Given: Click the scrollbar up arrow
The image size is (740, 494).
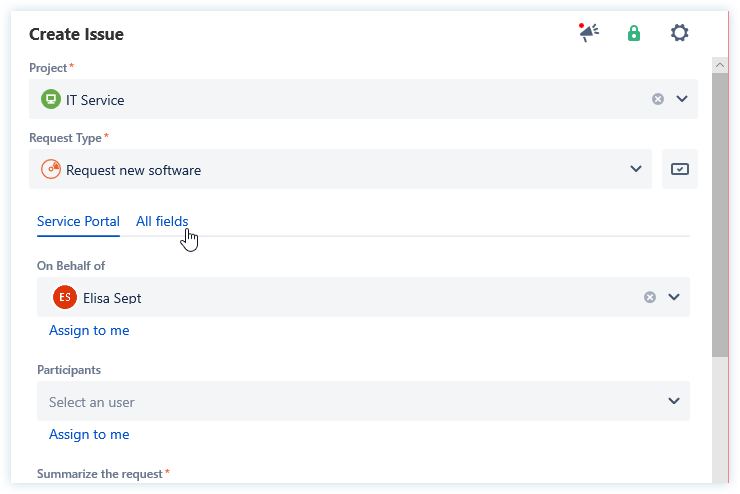Looking at the screenshot, I should pyautogui.click(x=719, y=64).
